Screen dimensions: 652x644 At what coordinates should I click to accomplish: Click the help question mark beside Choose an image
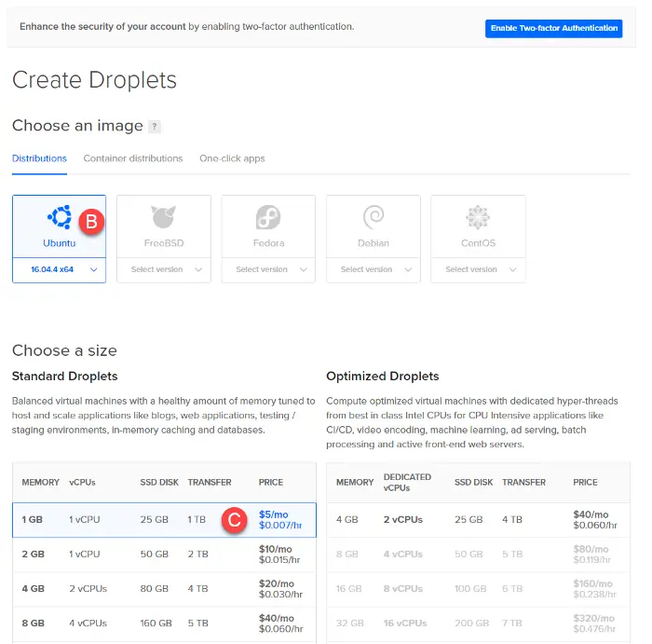coord(155,126)
